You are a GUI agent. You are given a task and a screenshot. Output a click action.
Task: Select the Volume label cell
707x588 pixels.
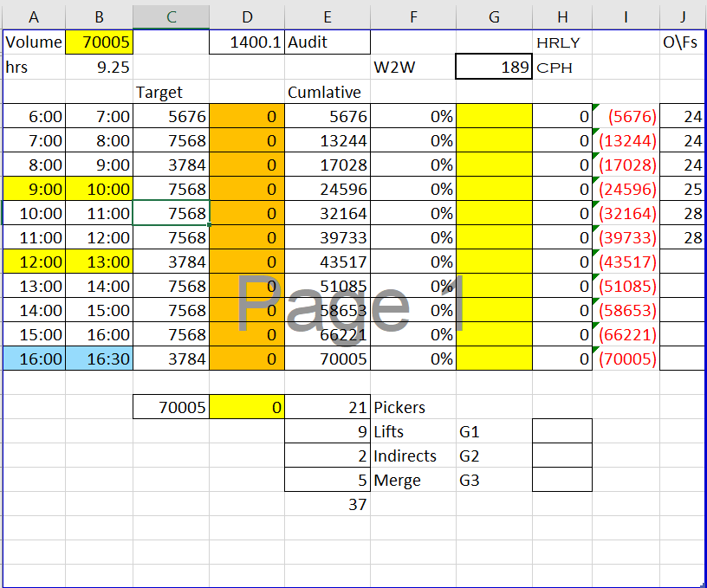pyautogui.click(x=34, y=42)
